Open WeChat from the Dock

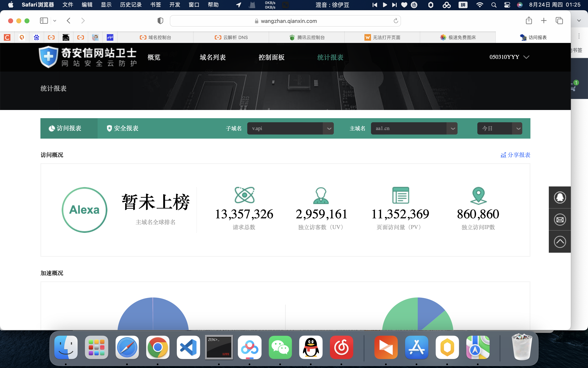pos(280,348)
